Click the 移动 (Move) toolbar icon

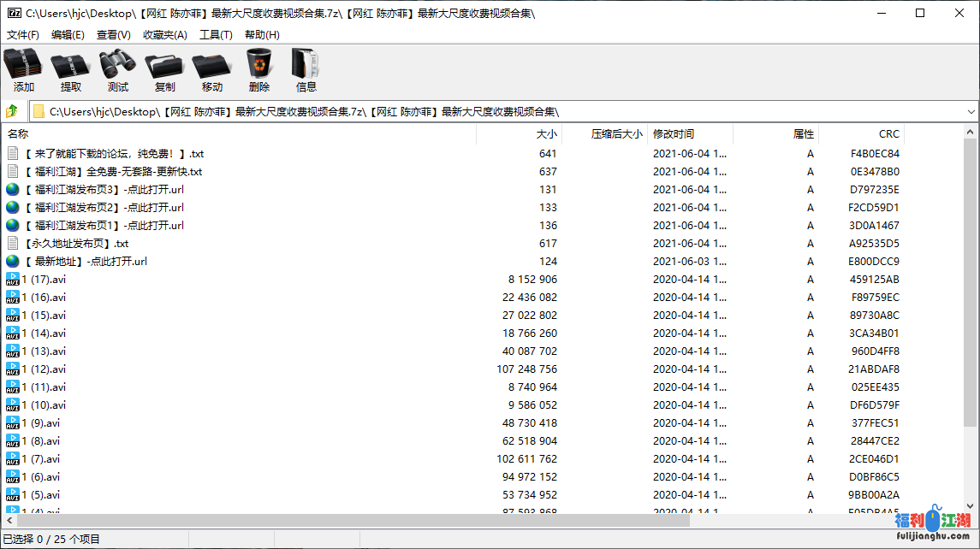pos(211,68)
